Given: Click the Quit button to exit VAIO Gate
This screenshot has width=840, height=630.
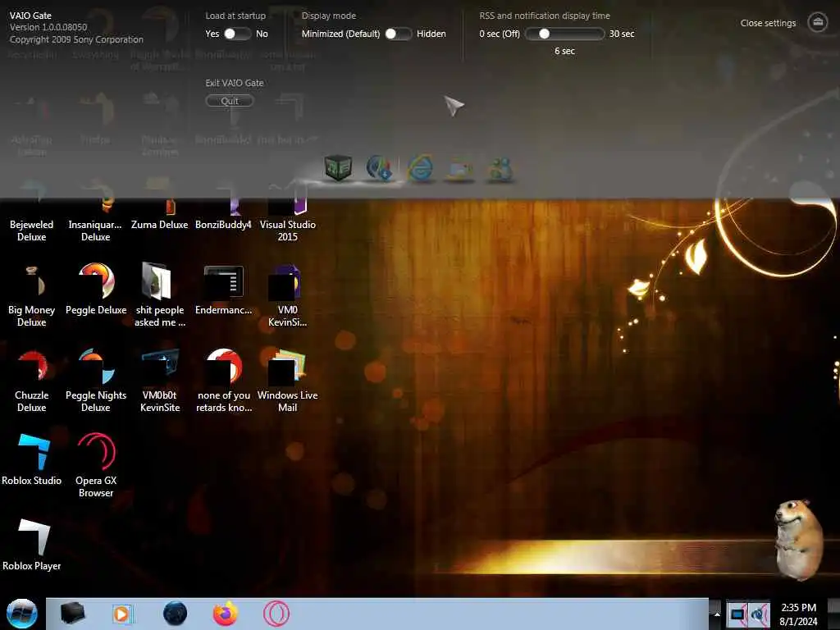Looking at the screenshot, I should (230, 101).
